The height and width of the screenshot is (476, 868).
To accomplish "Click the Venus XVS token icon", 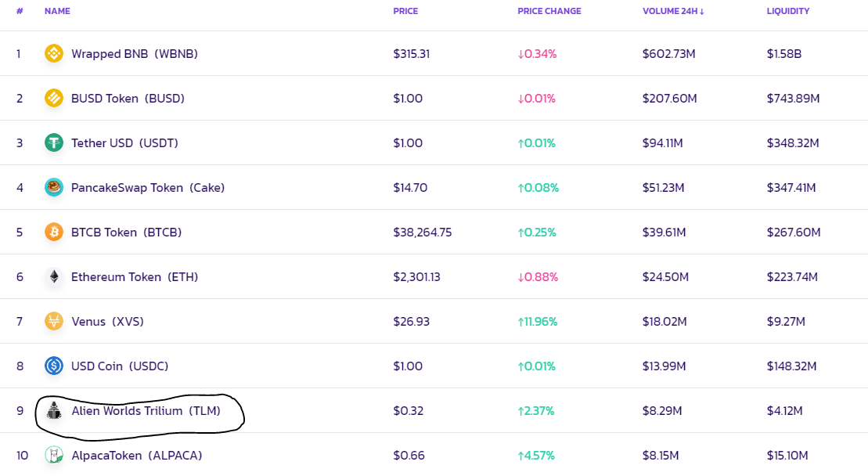I will (x=54, y=321).
